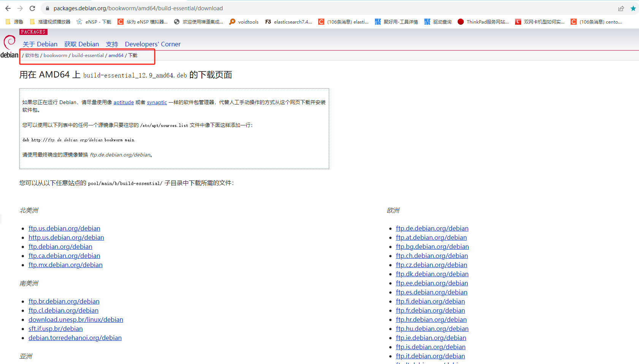Open the 双网卡机型如何实 bookmark
Image resolution: width=639 pixels, height=364 pixels.
coord(540,22)
